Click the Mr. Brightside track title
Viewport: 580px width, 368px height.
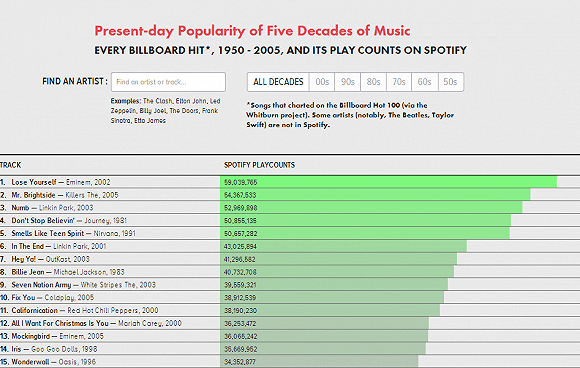[x=33, y=195]
